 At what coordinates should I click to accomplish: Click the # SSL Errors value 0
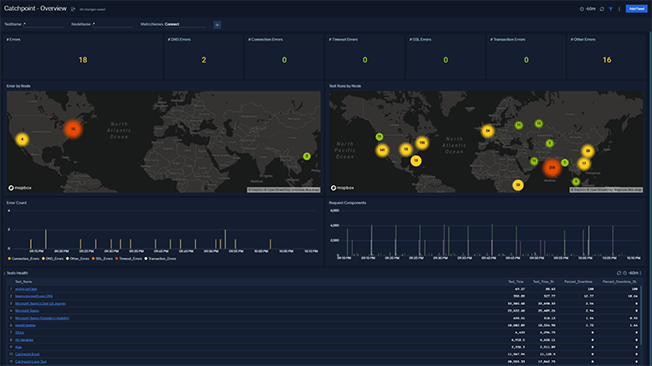445,60
